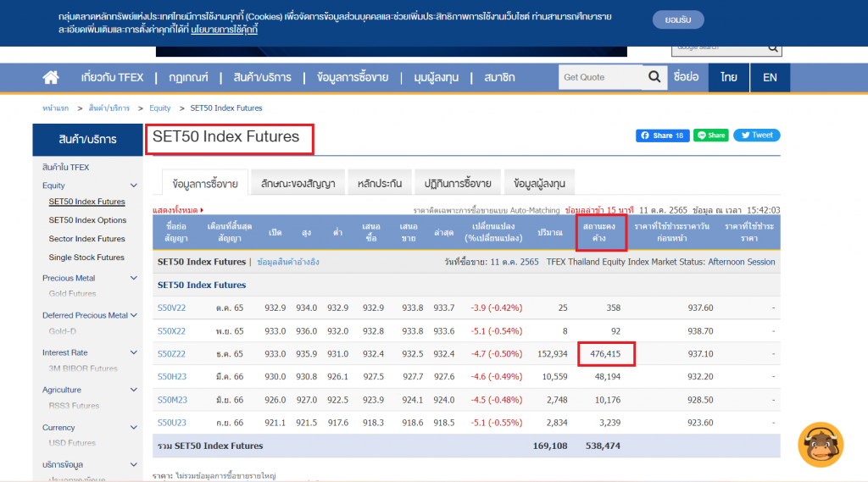Click the Afternoon Session market status text
The image size is (868, 482).
[x=741, y=262]
